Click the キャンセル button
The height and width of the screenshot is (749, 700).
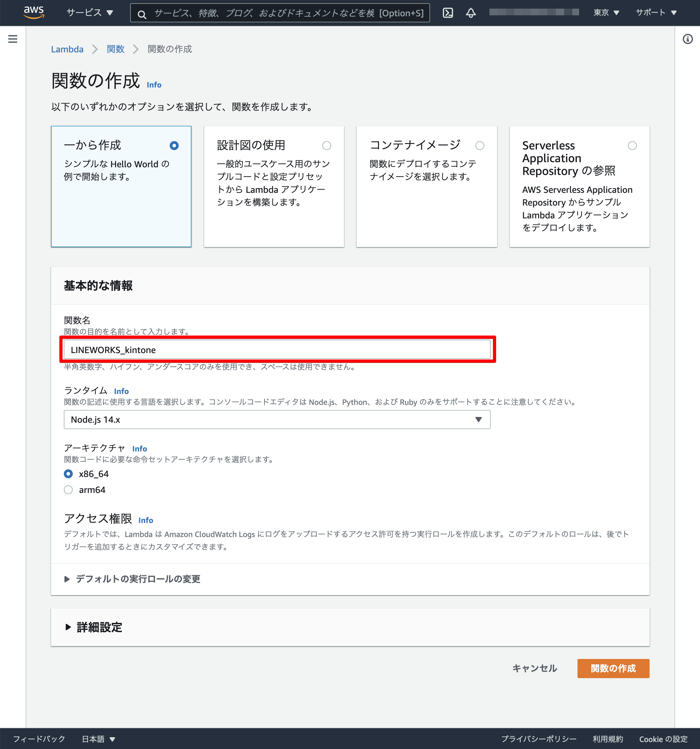point(534,668)
